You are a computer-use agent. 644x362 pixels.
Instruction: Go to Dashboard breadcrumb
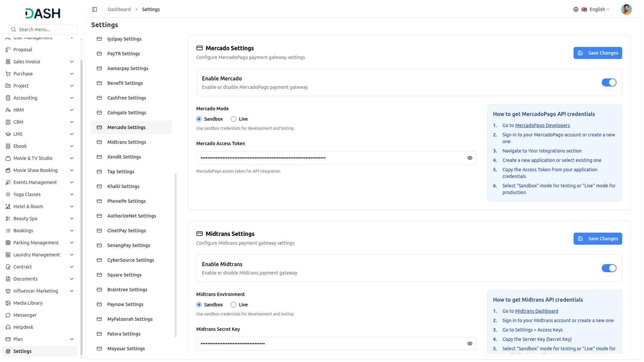[119, 9]
